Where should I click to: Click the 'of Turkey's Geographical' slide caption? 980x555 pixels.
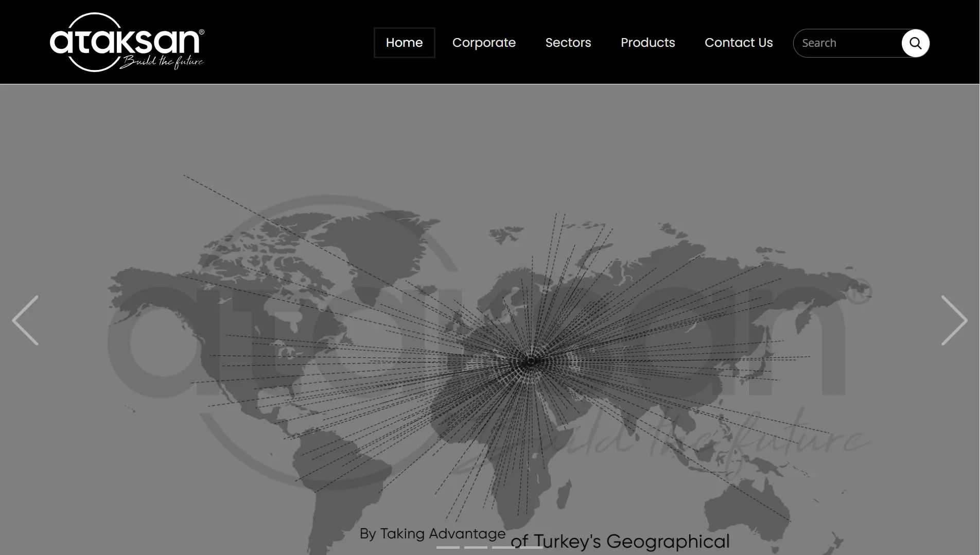620,541
